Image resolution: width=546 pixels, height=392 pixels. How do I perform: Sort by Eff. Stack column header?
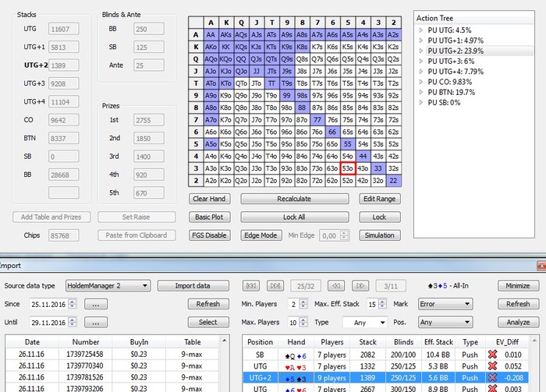coord(438,342)
